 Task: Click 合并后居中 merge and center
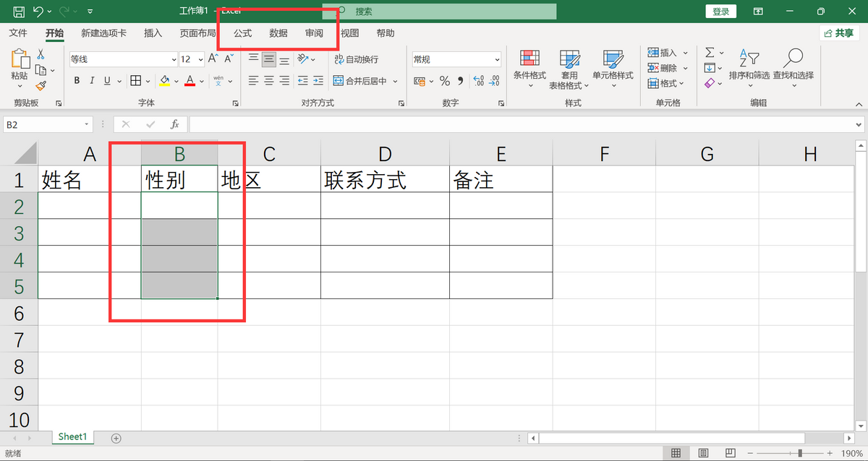coord(360,81)
